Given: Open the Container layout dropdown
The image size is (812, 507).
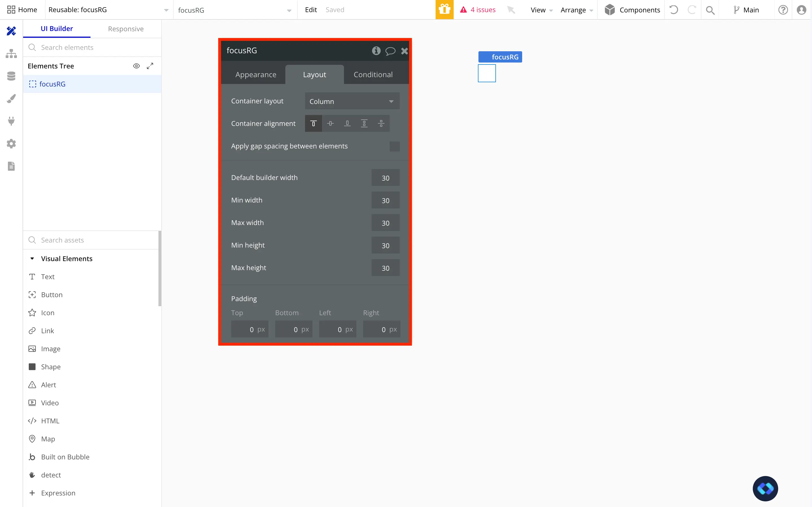Looking at the screenshot, I should click(x=352, y=101).
